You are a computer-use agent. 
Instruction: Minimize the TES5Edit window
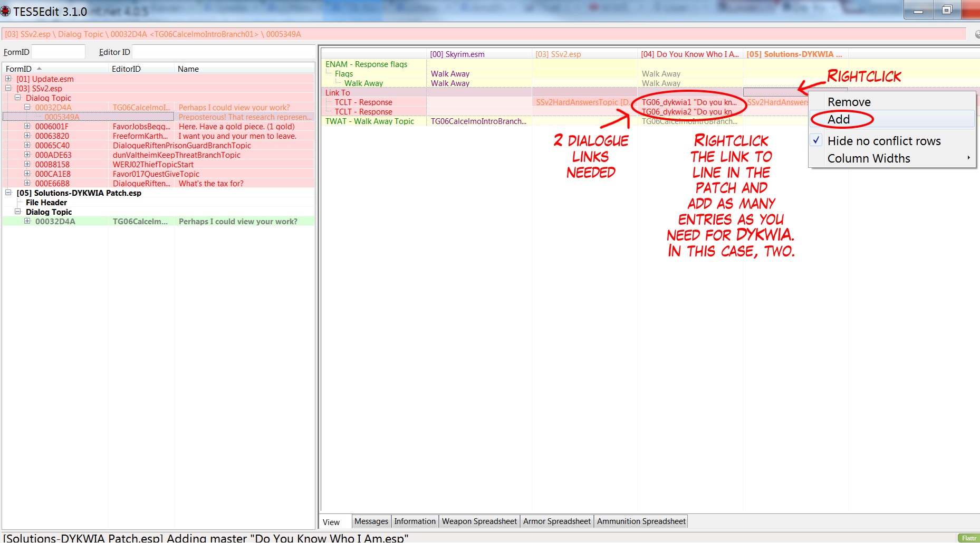click(918, 10)
